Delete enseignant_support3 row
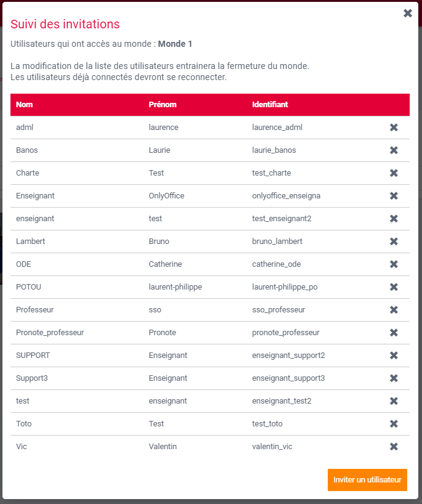Viewport: 422px width, 504px height. (394, 378)
